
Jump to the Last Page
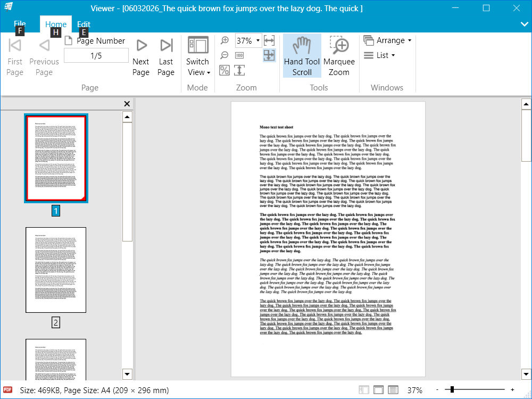click(166, 57)
